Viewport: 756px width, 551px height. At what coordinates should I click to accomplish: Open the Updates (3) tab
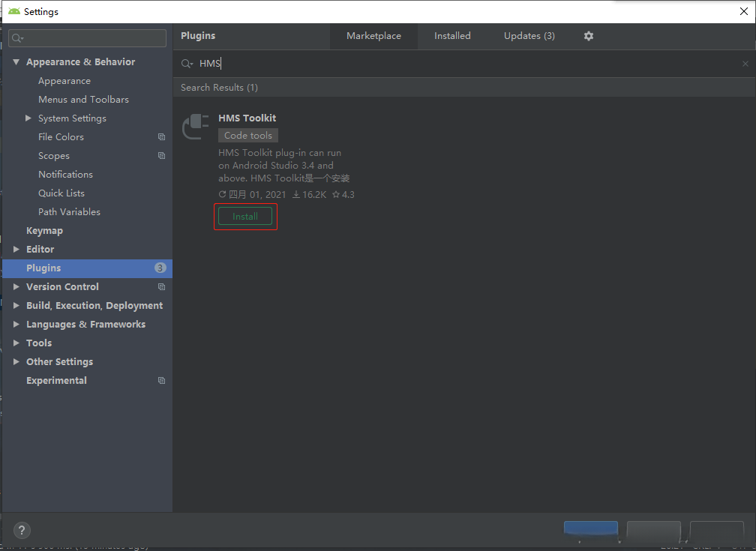(x=529, y=36)
